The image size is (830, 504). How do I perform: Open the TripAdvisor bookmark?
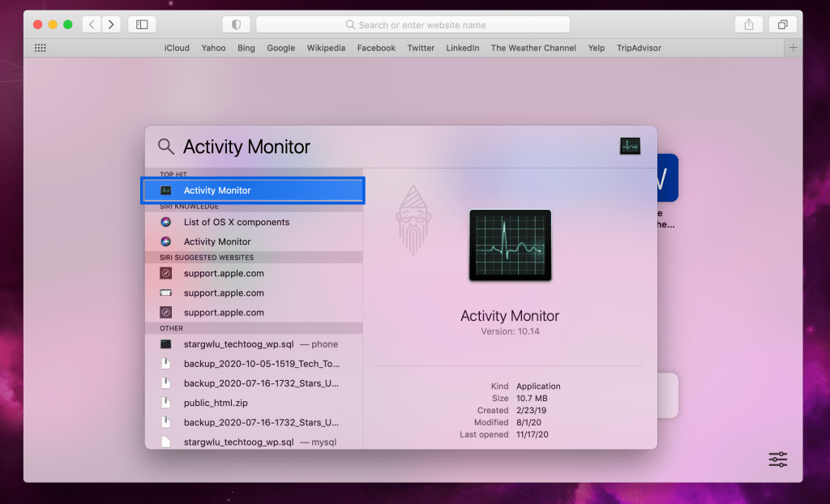point(639,48)
